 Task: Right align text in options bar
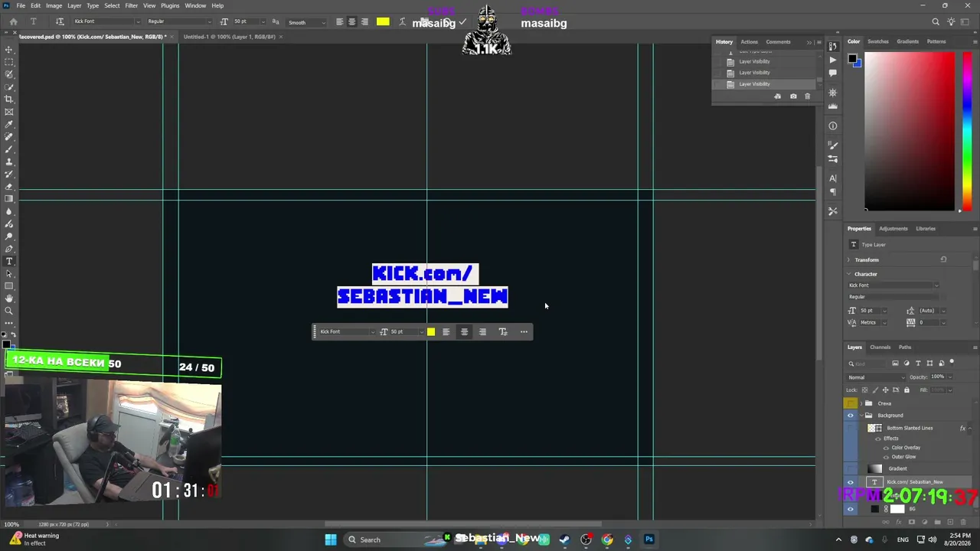364,21
